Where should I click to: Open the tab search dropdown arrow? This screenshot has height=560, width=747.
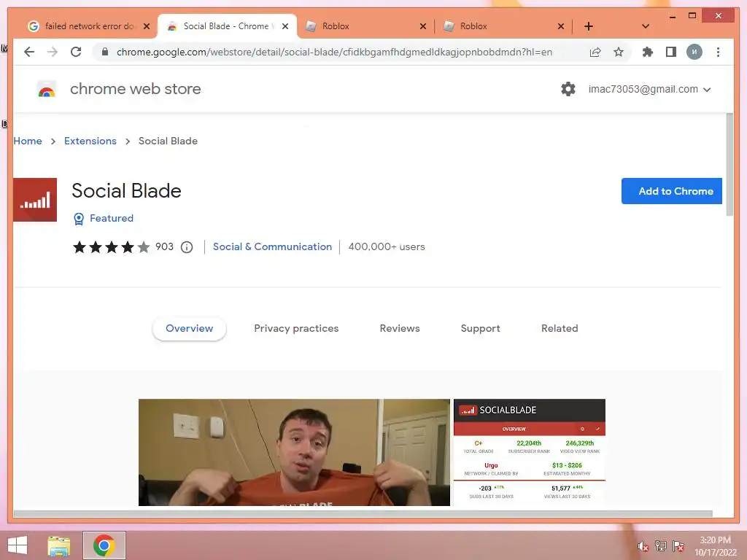pyautogui.click(x=646, y=26)
